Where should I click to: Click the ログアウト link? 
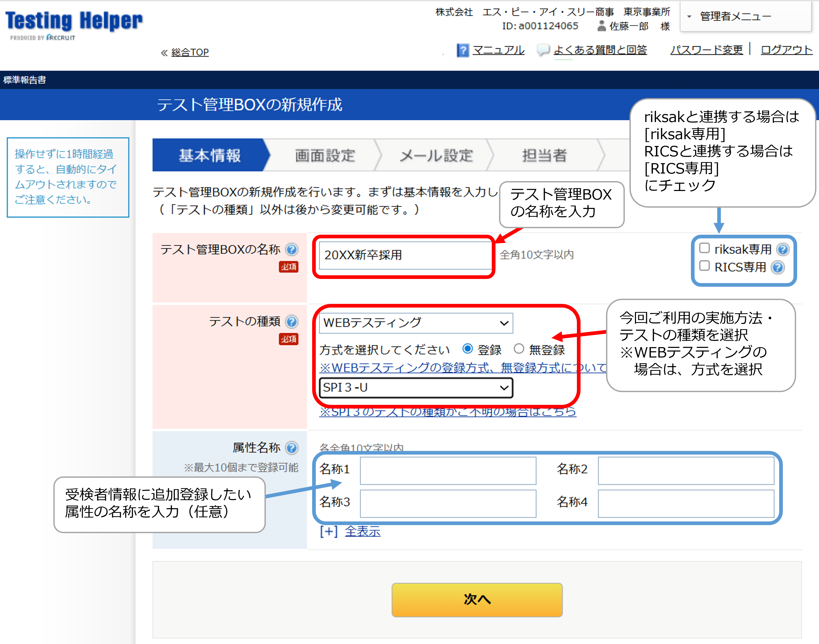[786, 50]
